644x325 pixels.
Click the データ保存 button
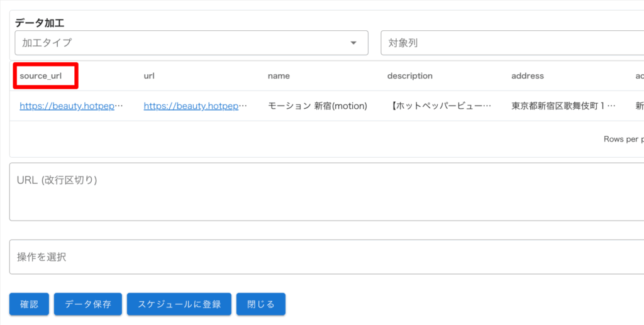(x=88, y=304)
